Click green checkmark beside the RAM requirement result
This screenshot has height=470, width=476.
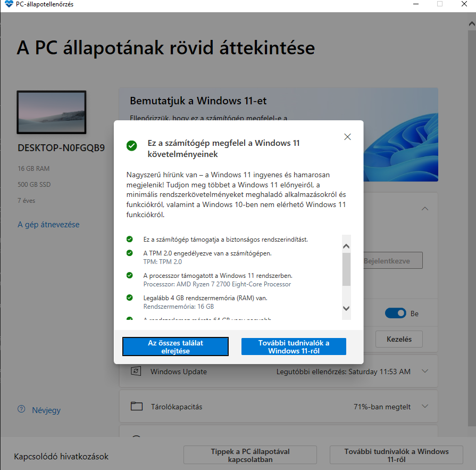point(130,298)
